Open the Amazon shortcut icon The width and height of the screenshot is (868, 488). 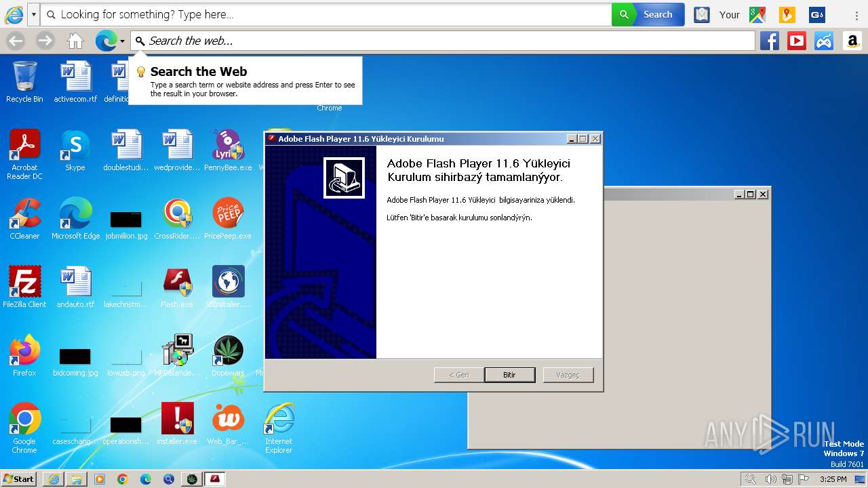(852, 41)
